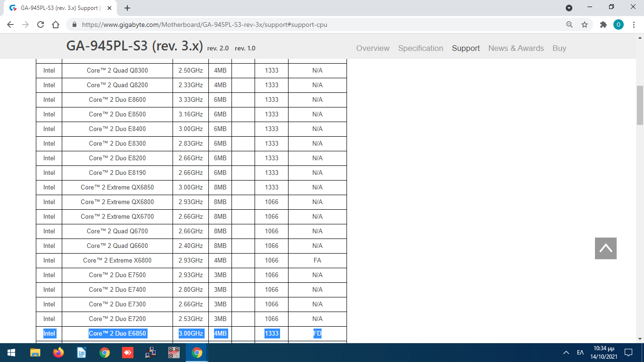Click the highlighted FD value

tap(317, 334)
